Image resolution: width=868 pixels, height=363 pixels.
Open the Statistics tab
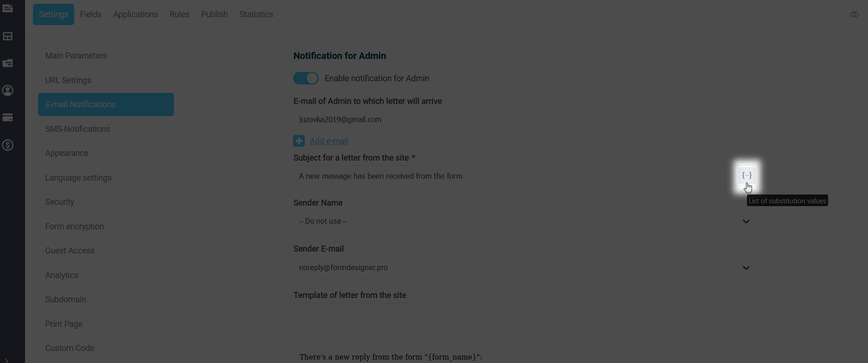click(x=256, y=14)
